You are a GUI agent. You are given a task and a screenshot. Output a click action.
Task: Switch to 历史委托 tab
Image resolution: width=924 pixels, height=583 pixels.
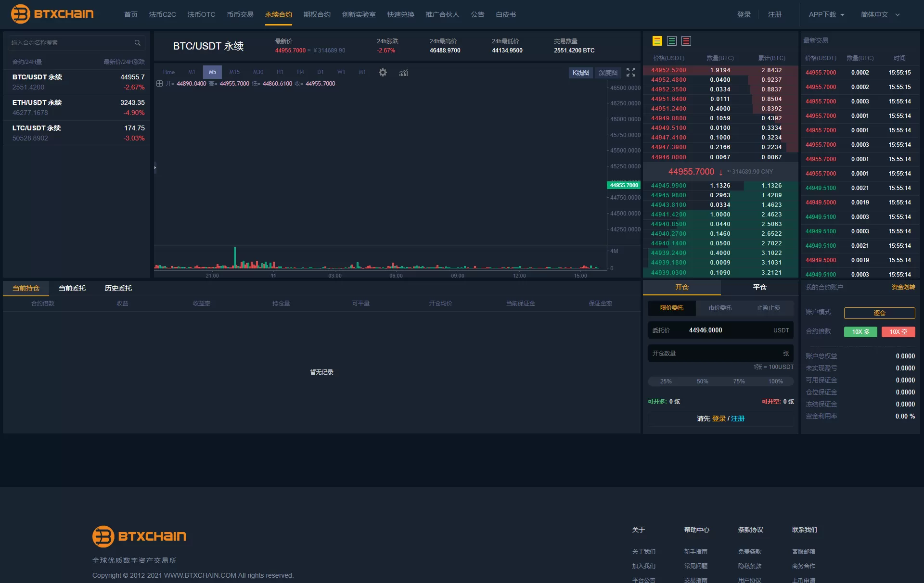[118, 288]
